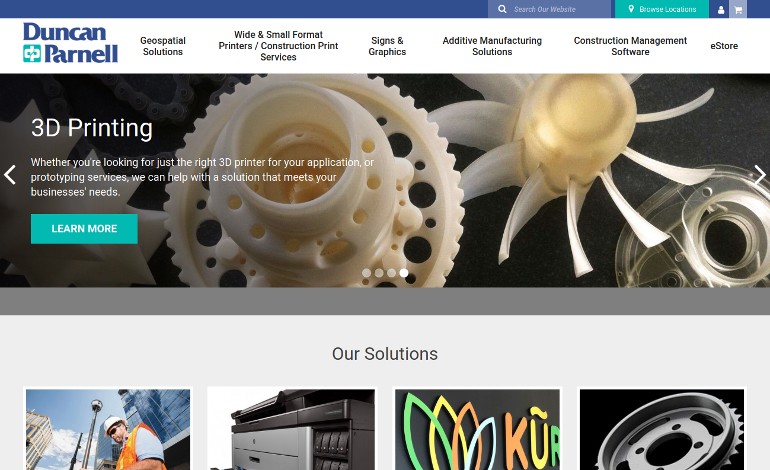Click the Our Solutions heading

385,354
